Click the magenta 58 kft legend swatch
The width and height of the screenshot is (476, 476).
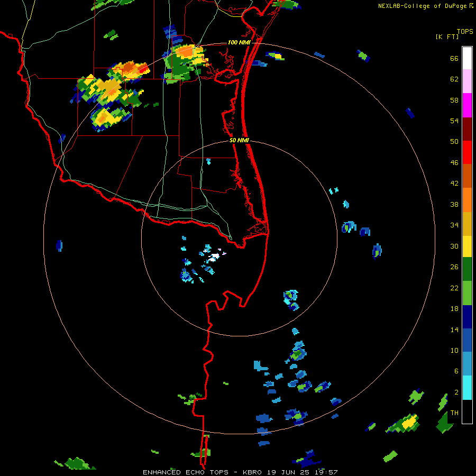467,105
